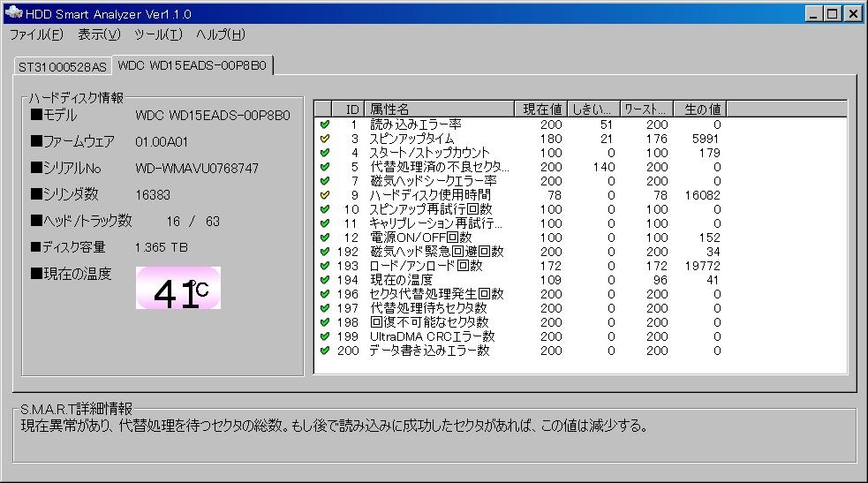Click status icon for attribute ID 1
The height and width of the screenshot is (483, 868).
pyautogui.click(x=325, y=125)
